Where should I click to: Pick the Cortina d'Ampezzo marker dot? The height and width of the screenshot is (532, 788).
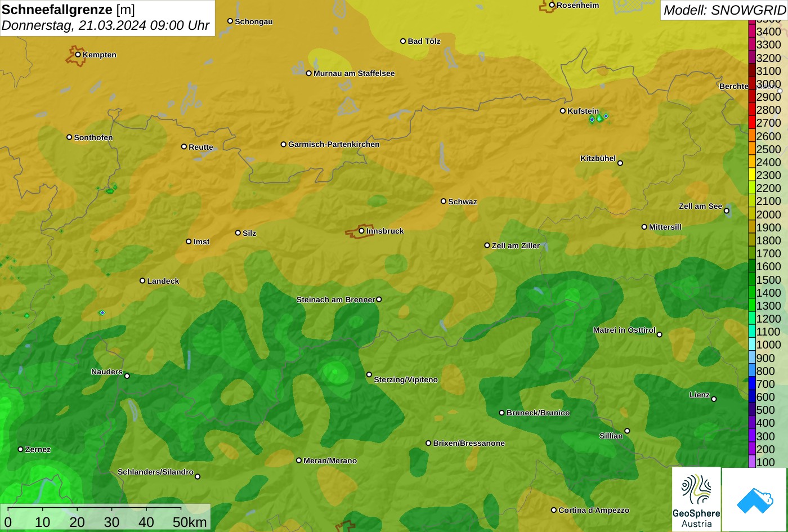click(x=554, y=510)
